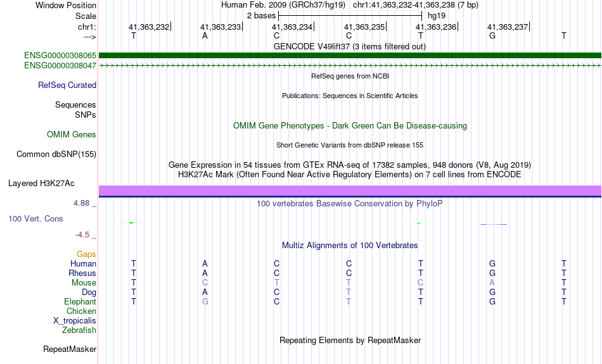Click the Layered H3K27Ac track label
The height and width of the screenshot is (364, 602).
pyautogui.click(x=41, y=184)
